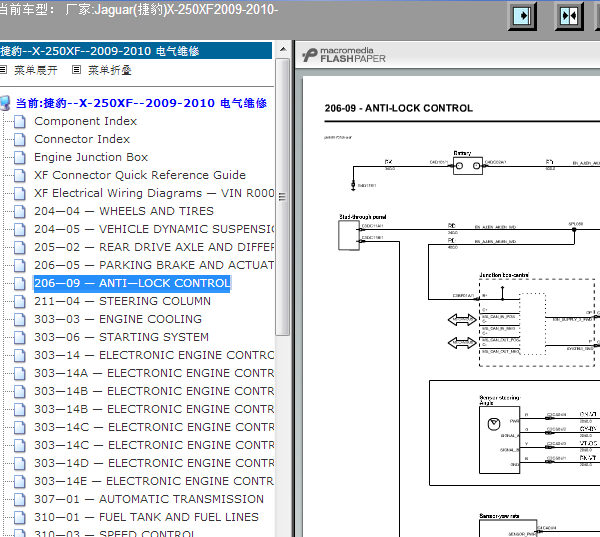Viewport: 600px width, 537px height.
Task: Select the root node 当前:捷豹--X-250XF--2009-2010 电气维修
Action: (141, 103)
